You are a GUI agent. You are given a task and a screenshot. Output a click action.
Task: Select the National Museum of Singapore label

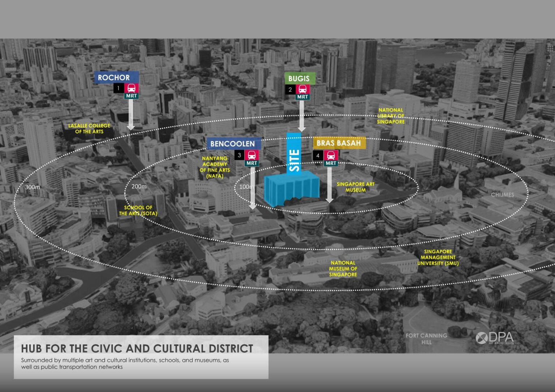pyautogui.click(x=343, y=269)
